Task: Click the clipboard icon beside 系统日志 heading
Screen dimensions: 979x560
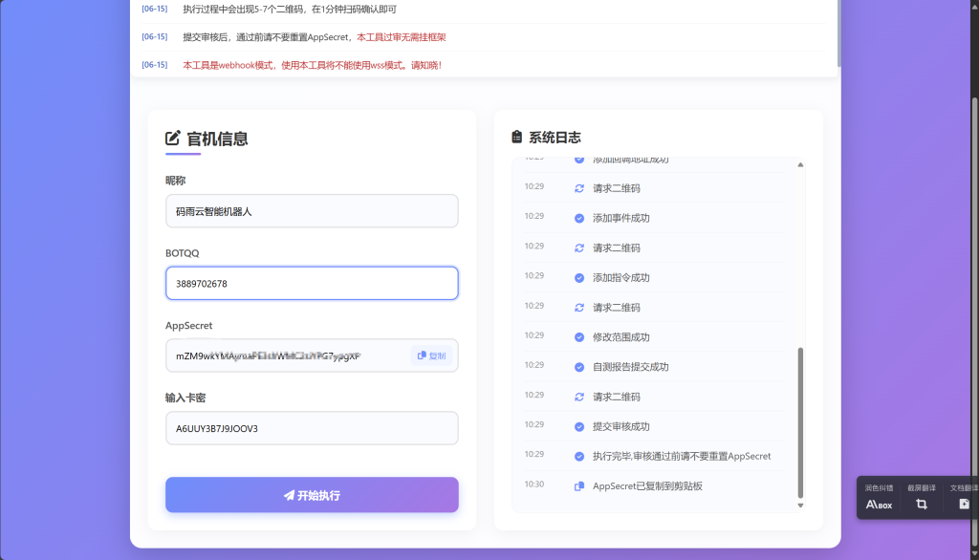Action: [513, 137]
